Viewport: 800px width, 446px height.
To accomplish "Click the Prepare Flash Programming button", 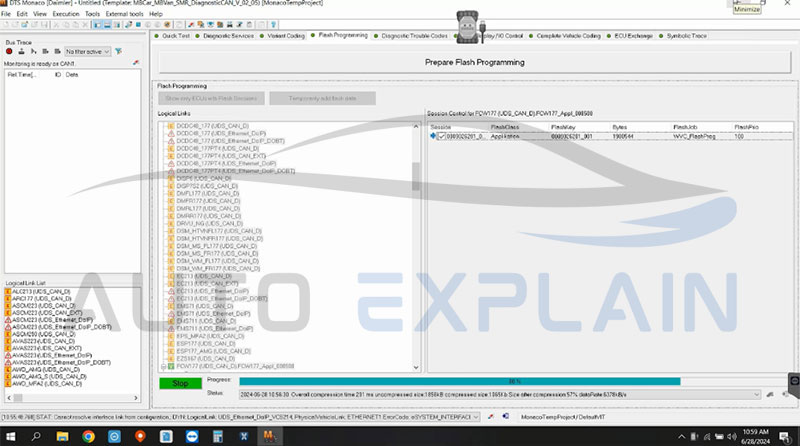I will pos(474,62).
